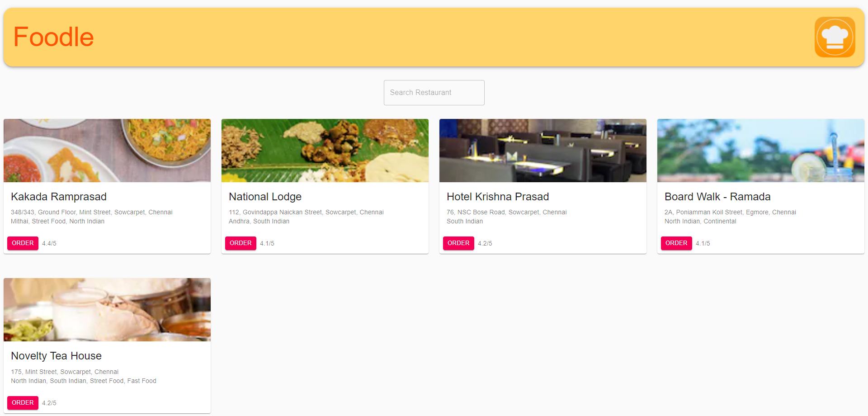Click the search field to search restaurants

(x=434, y=92)
